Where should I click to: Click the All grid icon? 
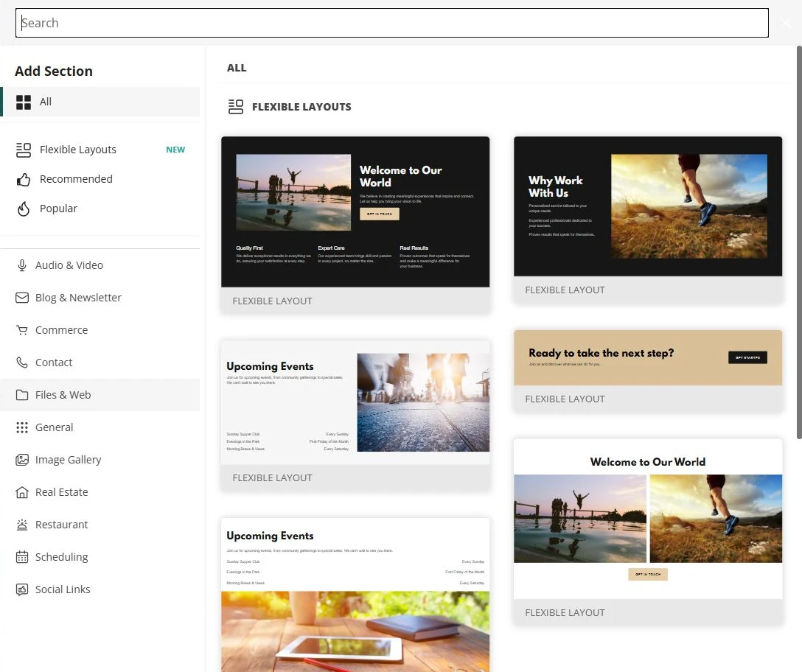pos(24,102)
